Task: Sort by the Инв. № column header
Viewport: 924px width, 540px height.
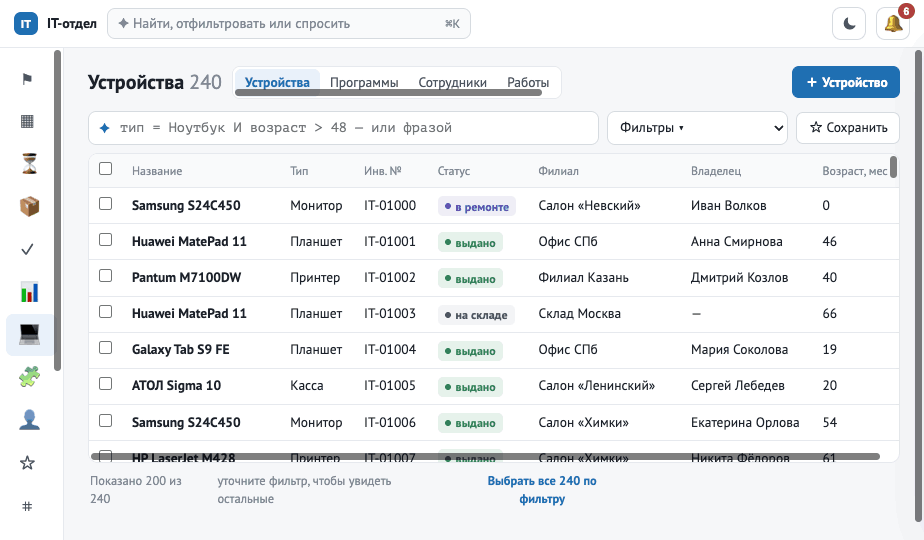Action: 382,171
